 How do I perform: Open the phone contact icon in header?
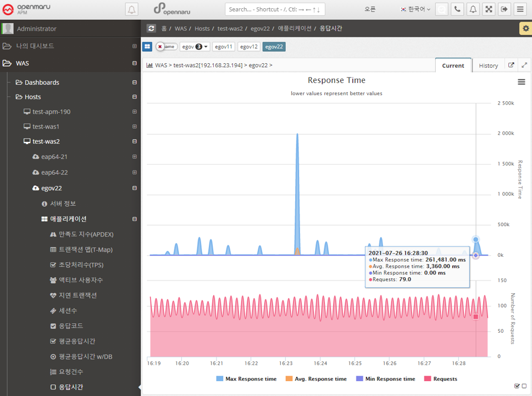click(457, 9)
